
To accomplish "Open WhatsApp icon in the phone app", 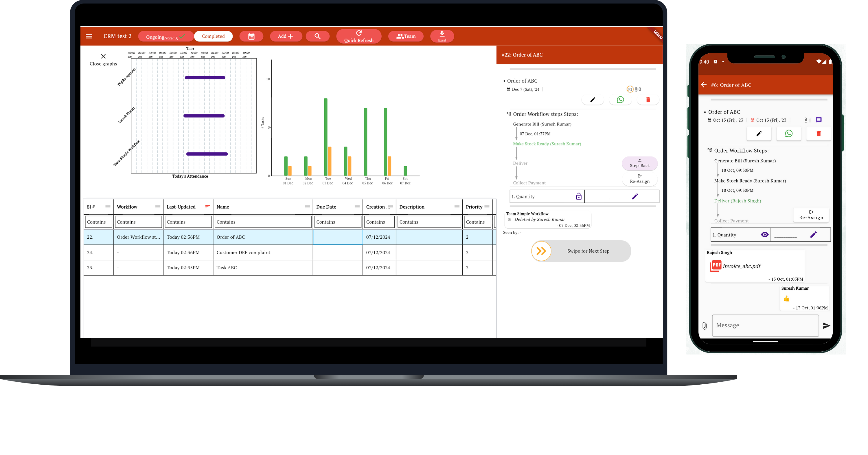I will click(x=788, y=134).
